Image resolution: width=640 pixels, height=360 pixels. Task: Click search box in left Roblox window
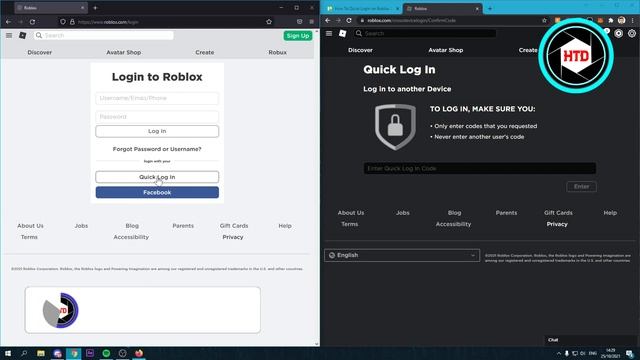(x=104, y=36)
